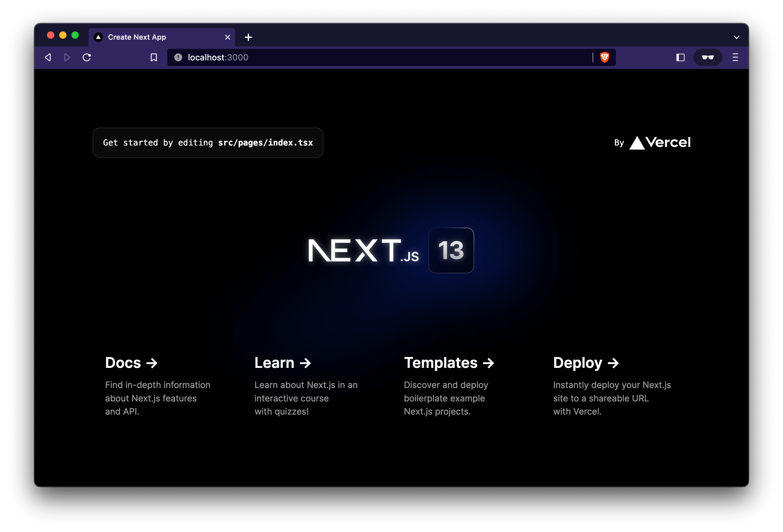Click 'Instantly deploy your Next.js' text
Image resolution: width=783 pixels, height=532 pixels.
(612, 385)
